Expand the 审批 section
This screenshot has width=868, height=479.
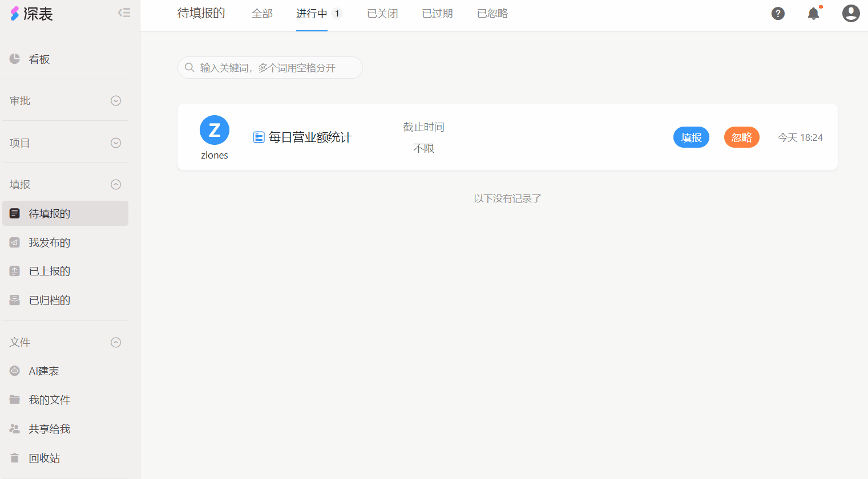point(116,101)
